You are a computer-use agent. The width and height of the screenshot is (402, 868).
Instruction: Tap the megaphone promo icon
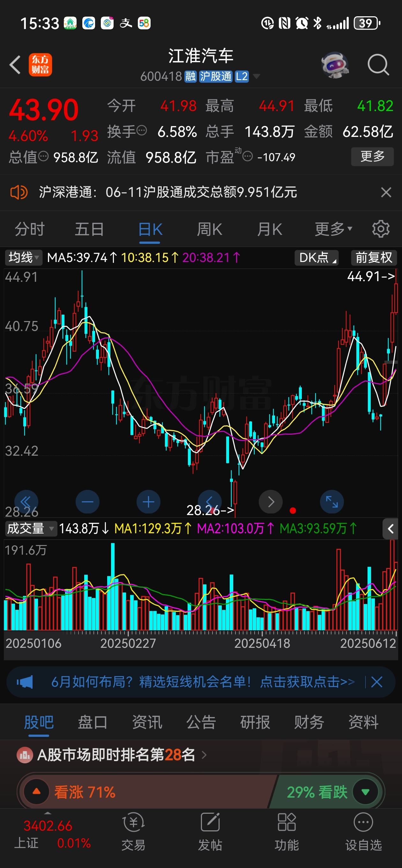point(25,682)
